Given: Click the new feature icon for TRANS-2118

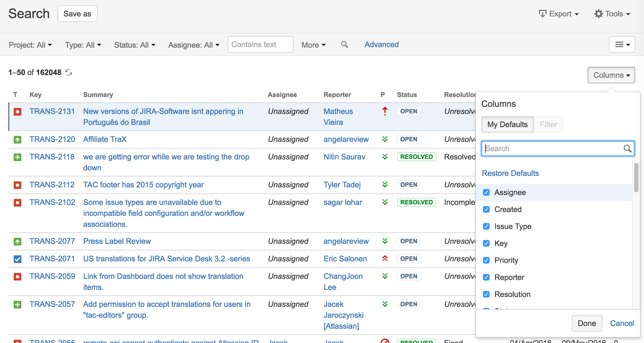Looking at the screenshot, I should click(18, 157).
